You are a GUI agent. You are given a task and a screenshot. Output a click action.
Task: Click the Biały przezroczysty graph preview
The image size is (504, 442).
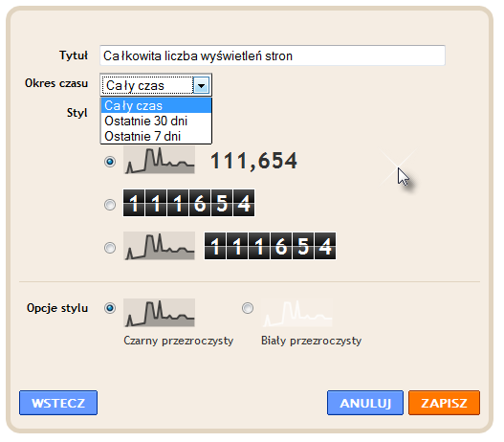coord(297,313)
